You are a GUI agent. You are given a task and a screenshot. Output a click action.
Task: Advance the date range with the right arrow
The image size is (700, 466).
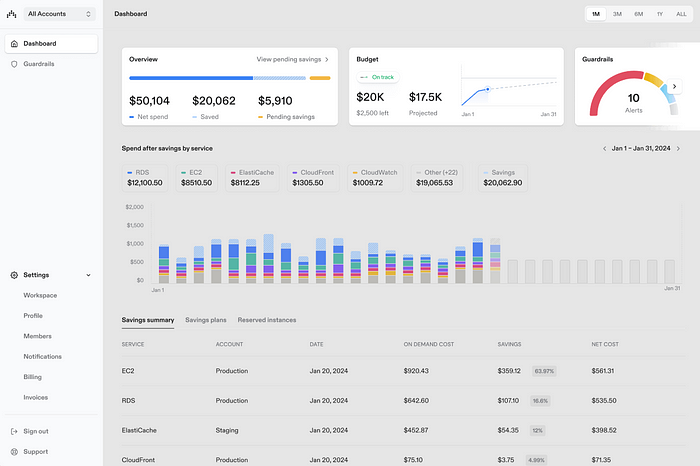click(678, 148)
